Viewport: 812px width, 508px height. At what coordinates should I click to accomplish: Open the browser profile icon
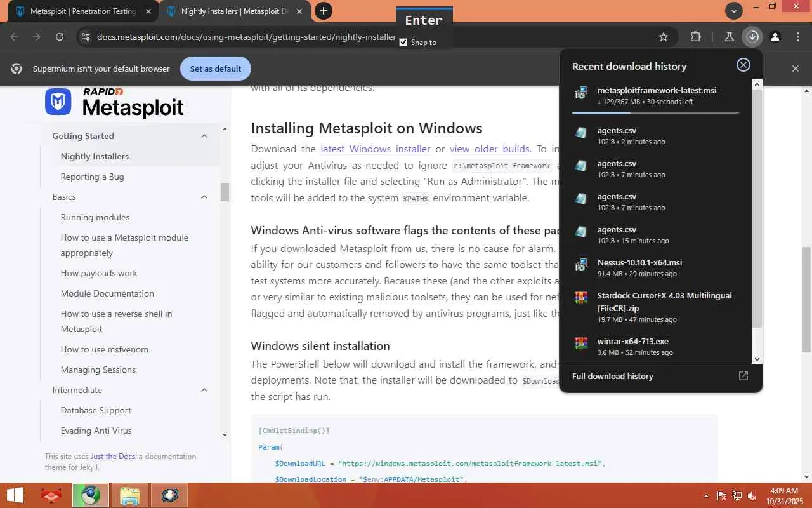775,37
